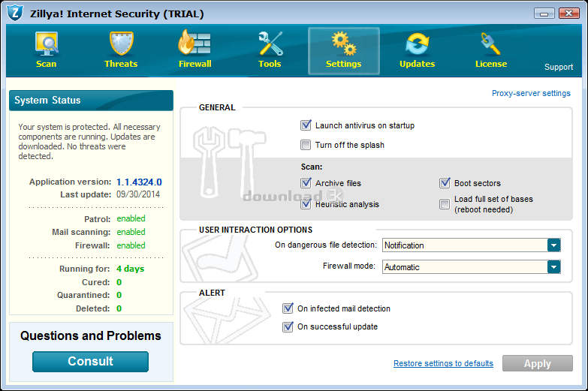This screenshot has width=588, height=391.
Task: Open the Tools wrench icon
Action: [x=270, y=45]
